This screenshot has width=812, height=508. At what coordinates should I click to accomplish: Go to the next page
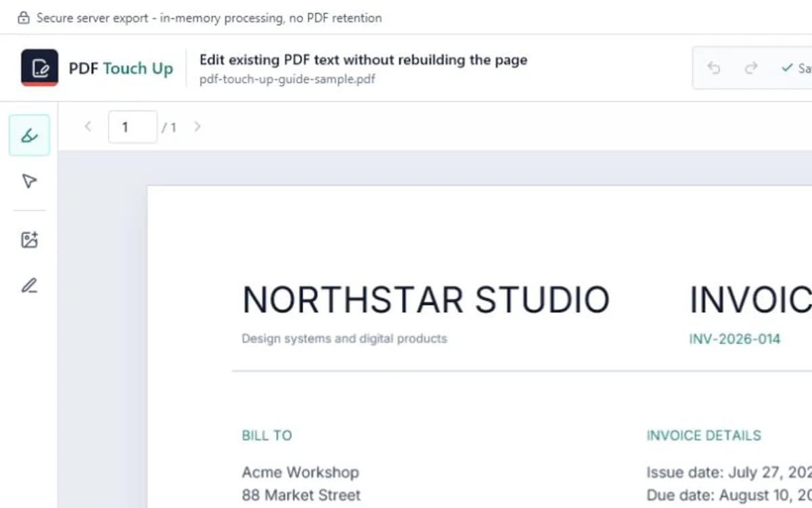tap(197, 126)
